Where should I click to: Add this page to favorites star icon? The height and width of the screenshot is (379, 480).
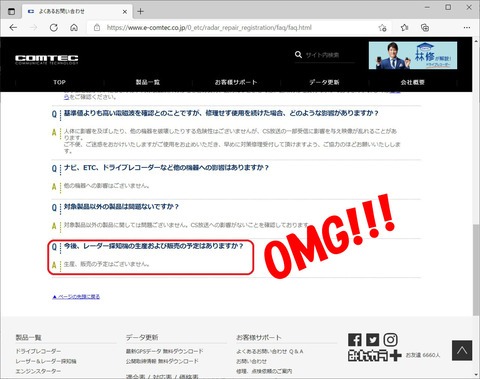click(382, 28)
